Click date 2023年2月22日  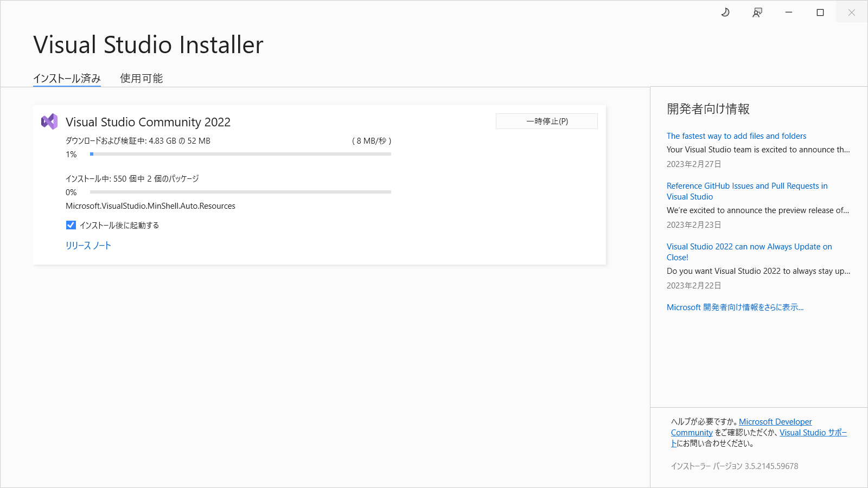(694, 286)
